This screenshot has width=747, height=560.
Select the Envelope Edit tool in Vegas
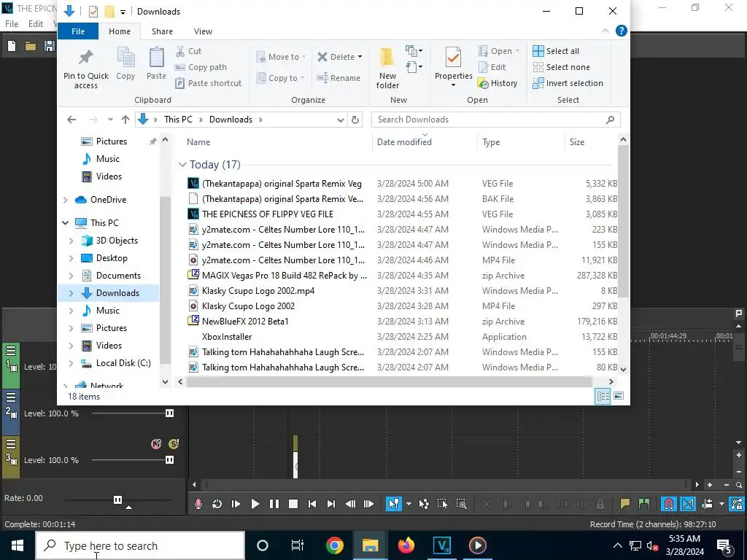[424, 504]
